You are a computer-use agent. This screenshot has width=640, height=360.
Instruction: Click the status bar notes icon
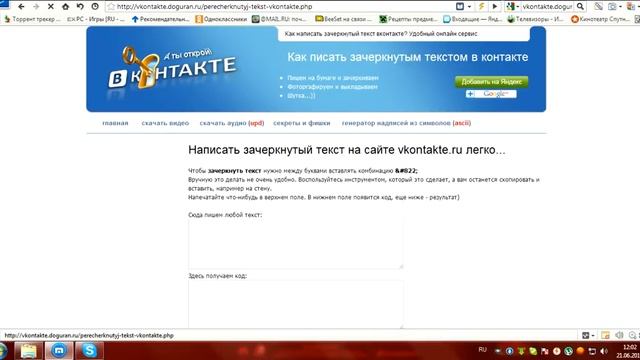[x=605, y=335]
